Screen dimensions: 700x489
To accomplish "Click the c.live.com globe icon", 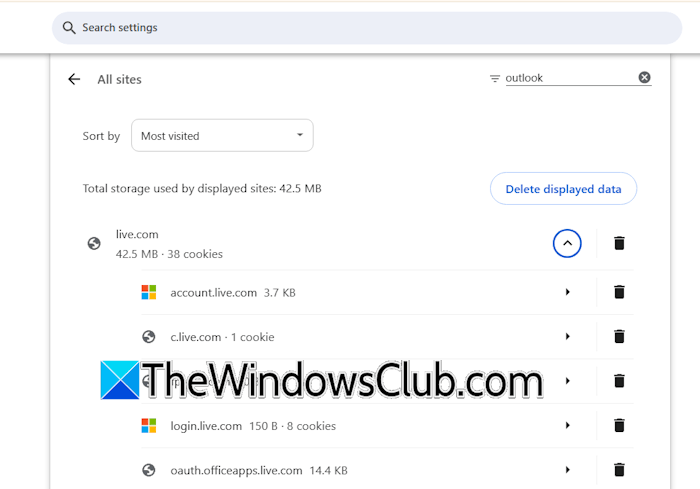I will (x=149, y=337).
